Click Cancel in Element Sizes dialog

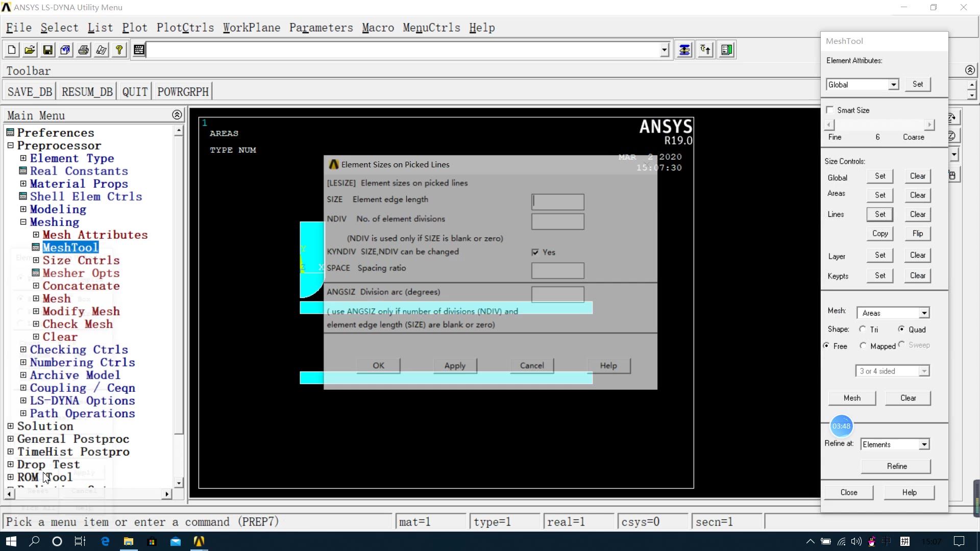pos(532,365)
